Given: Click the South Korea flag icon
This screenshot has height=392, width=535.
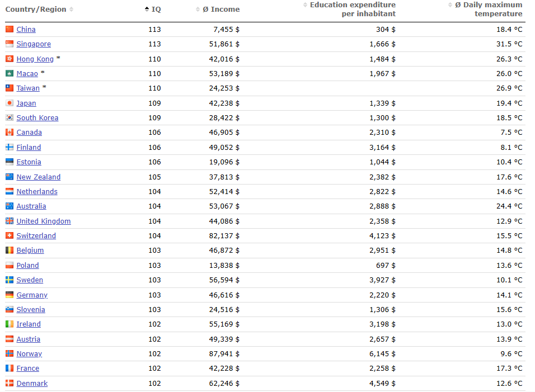Looking at the screenshot, I should click(9, 118).
